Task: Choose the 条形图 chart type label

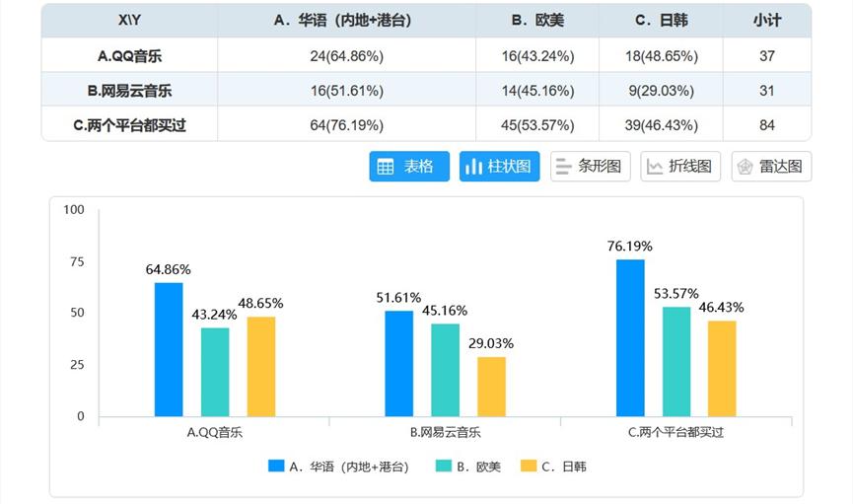Action: coord(600,166)
